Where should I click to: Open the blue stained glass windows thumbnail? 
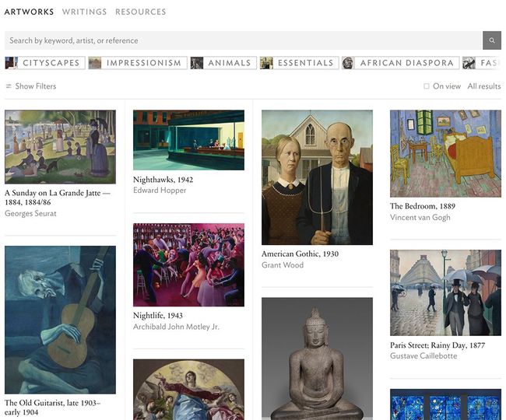point(445,404)
